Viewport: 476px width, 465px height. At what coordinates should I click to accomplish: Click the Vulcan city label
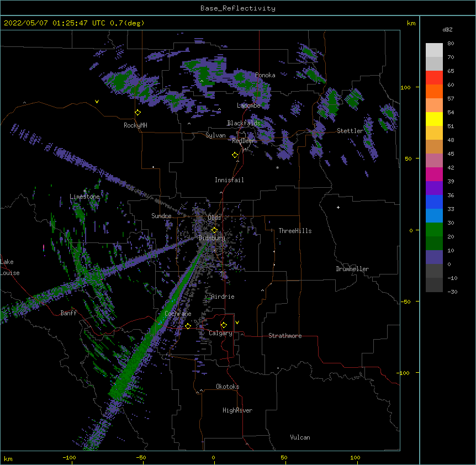coord(300,437)
